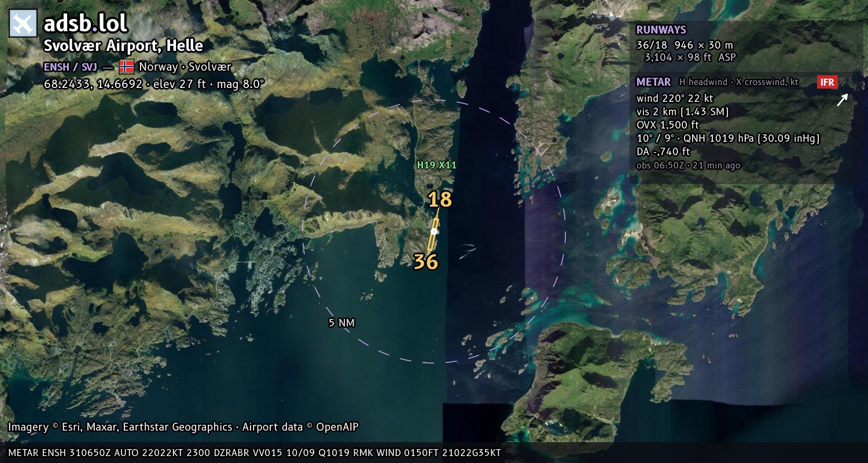Click the vis 2 km visibility line
Viewport: 868px width, 463px height.
(682, 112)
